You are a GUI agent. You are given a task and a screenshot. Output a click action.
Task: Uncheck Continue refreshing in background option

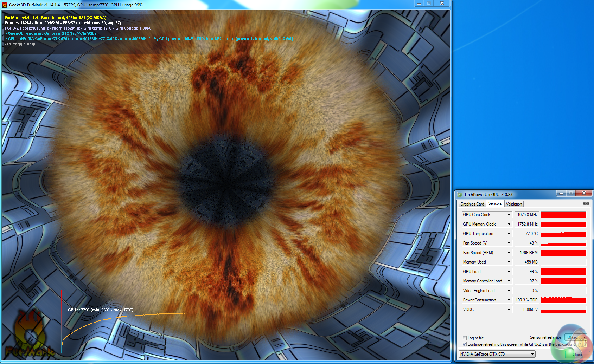(464, 344)
